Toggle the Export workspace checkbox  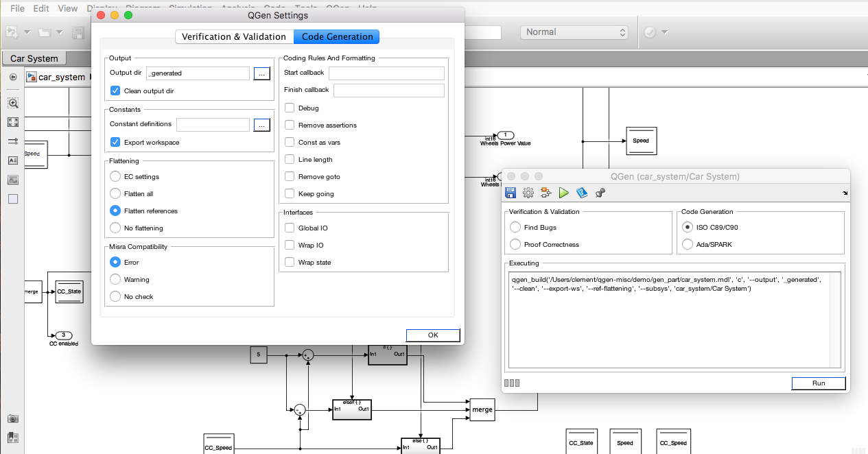click(x=115, y=143)
